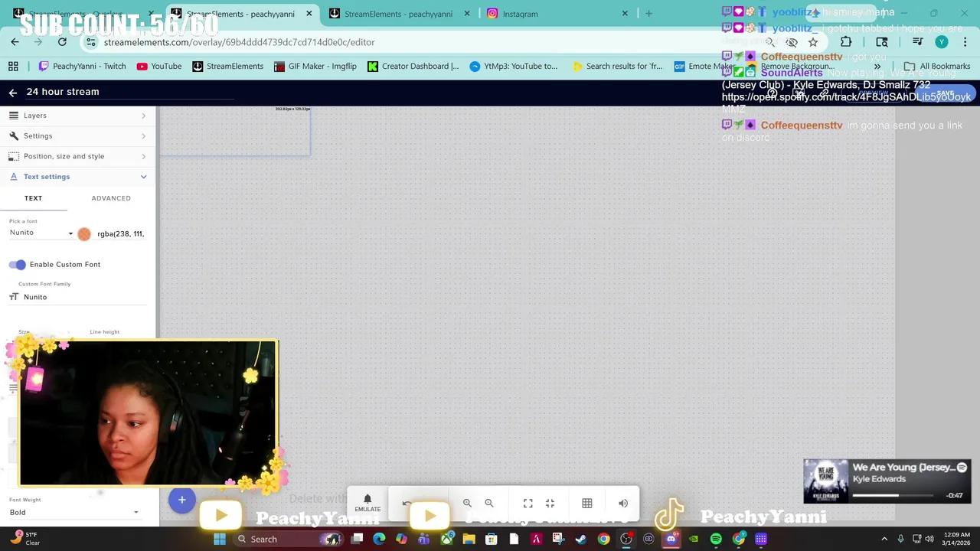Collapse the Text settings section
The height and width of the screenshot is (551, 980).
78,177
